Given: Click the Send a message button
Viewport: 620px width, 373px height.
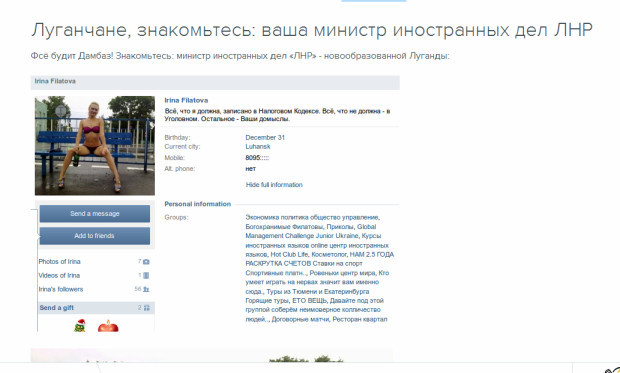Looking at the screenshot, I should [95, 214].
